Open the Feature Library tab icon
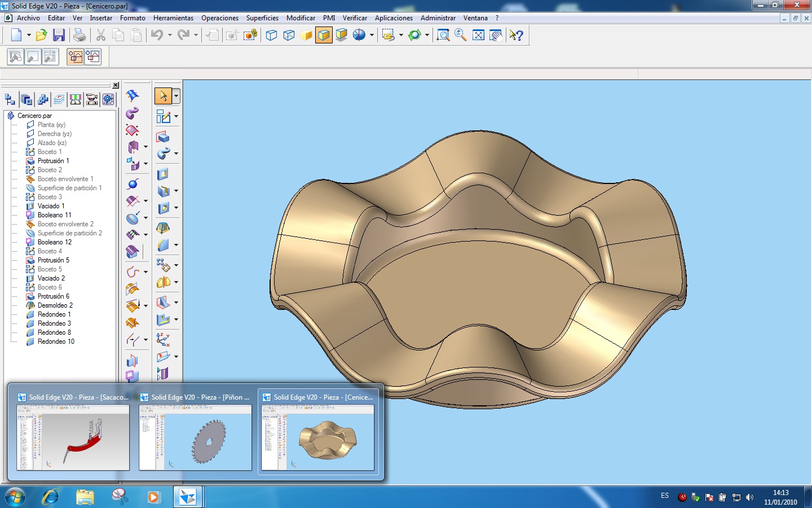Screen dimensions: 812x508 point(27,100)
